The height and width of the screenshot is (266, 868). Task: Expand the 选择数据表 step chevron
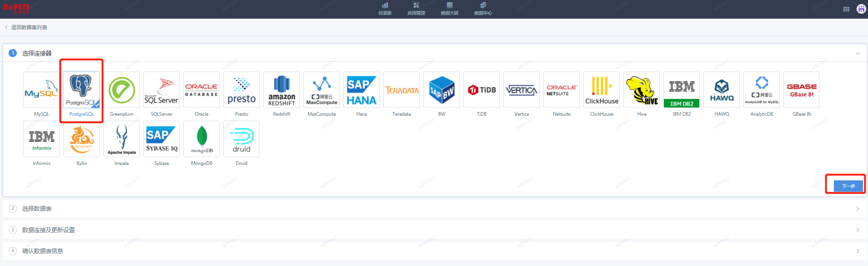tap(858, 209)
